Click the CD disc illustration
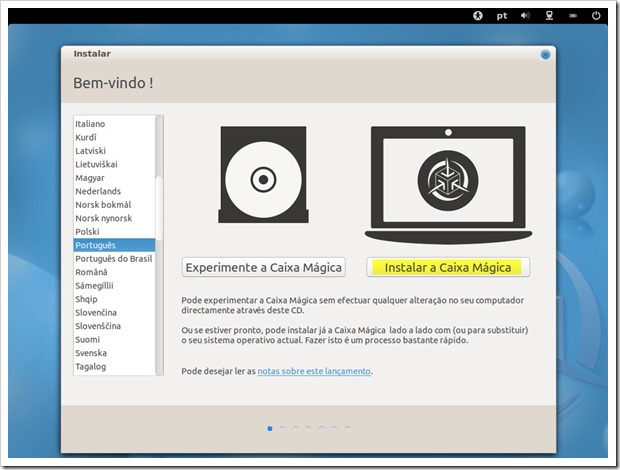This screenshot has height=470, width=620. [x=263, y=174]
